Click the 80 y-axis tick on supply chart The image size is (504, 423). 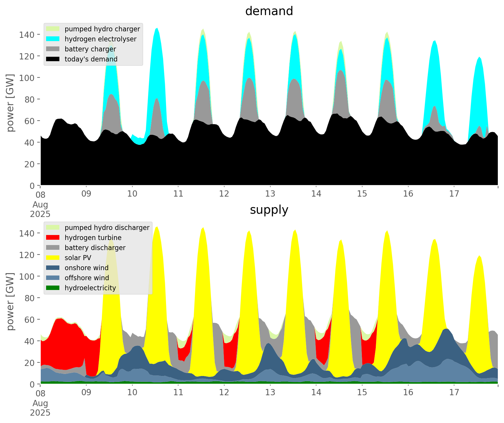(29, 298)
